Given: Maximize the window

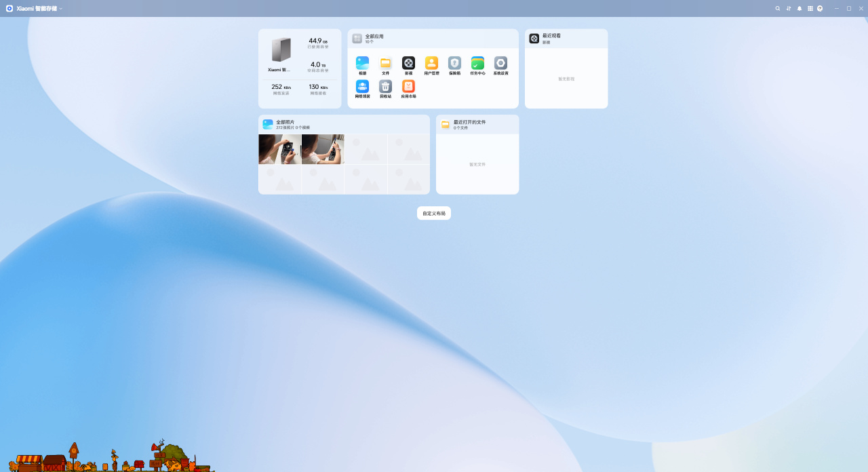Looking at the screenshot, I should pyautogui.click(x=848, y=8).
